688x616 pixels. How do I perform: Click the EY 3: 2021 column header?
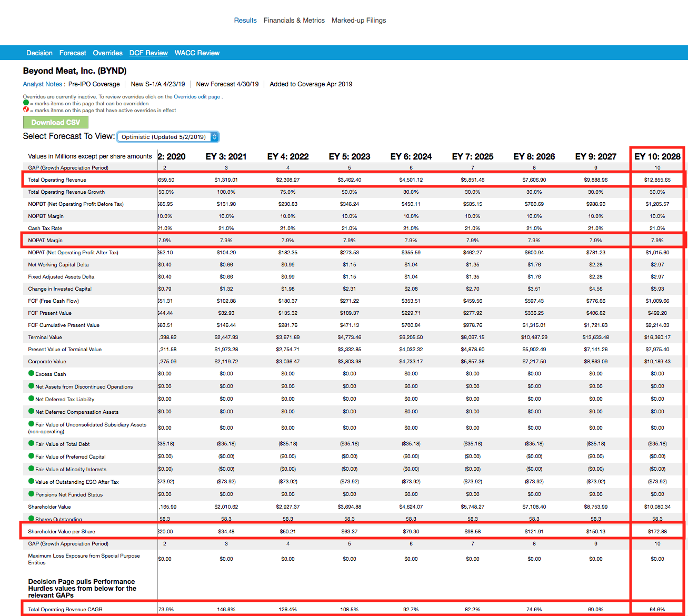point(226,156)
